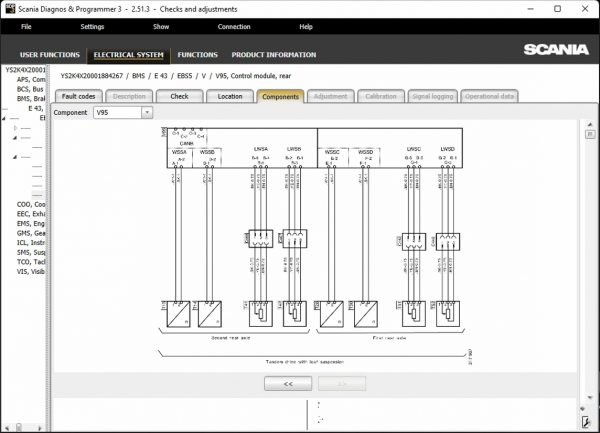Switch to the Fault codes tab

[79, 96]
